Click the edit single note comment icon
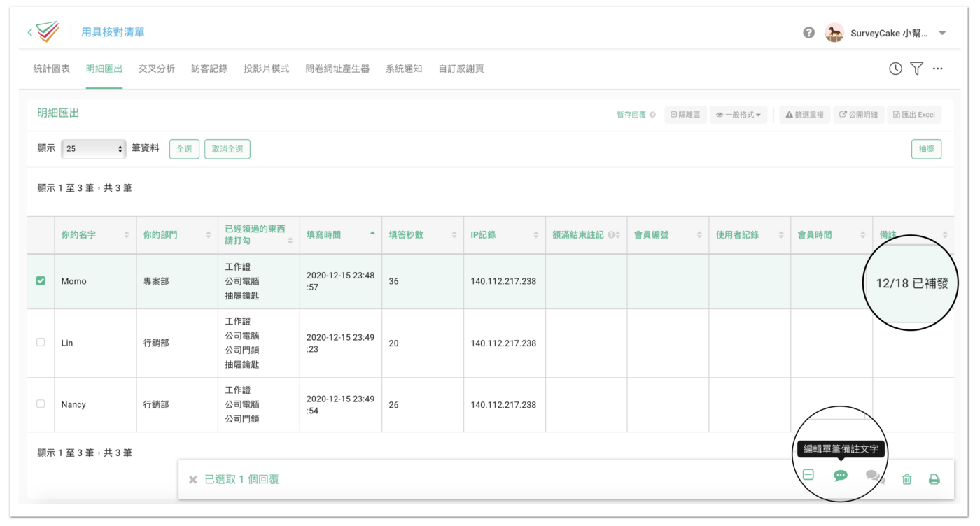 tap(841, 476)
